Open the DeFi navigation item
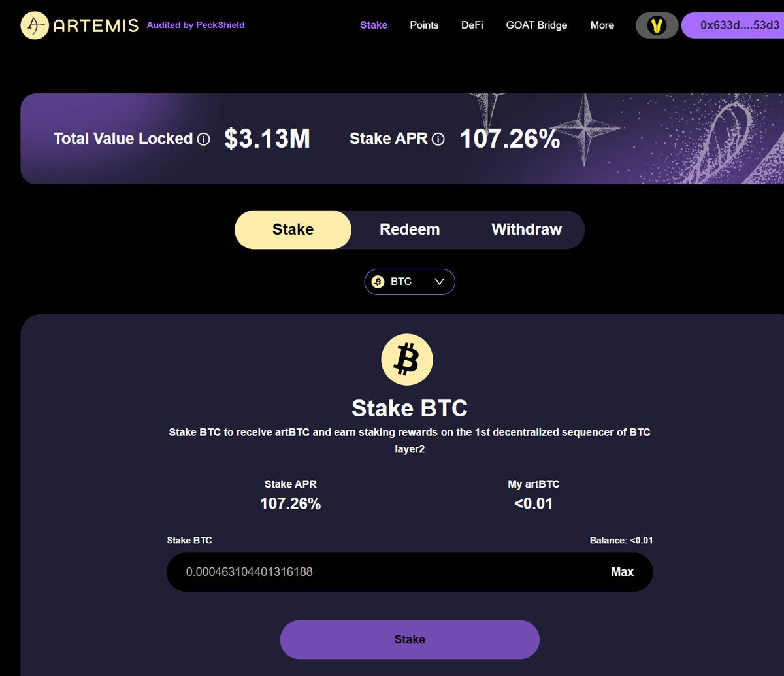 [x=472, y=25]
